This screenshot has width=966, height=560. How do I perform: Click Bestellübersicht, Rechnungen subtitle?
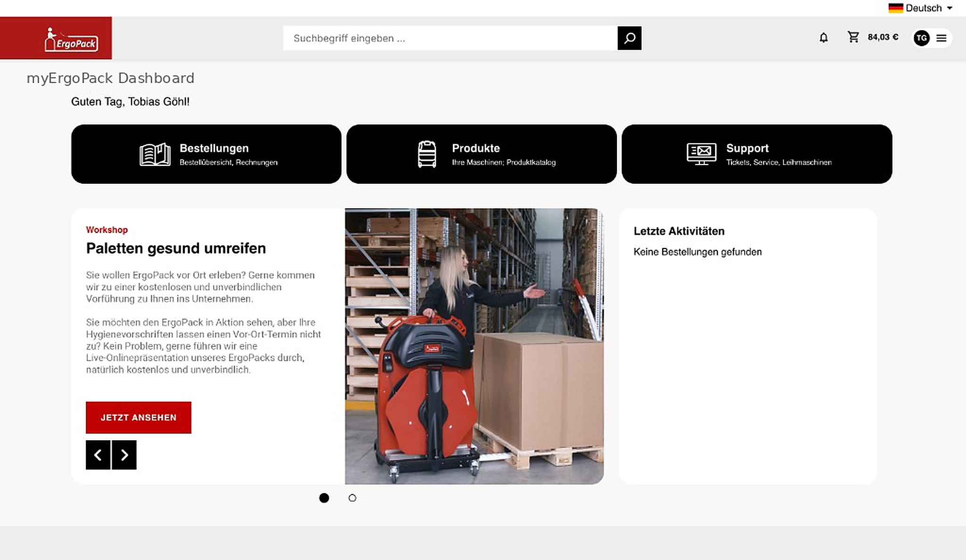[228, 162]
